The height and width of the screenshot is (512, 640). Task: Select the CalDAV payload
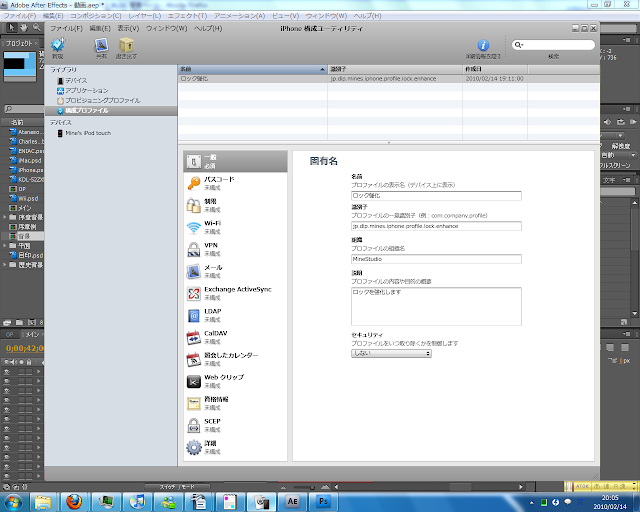pos(235,337)
